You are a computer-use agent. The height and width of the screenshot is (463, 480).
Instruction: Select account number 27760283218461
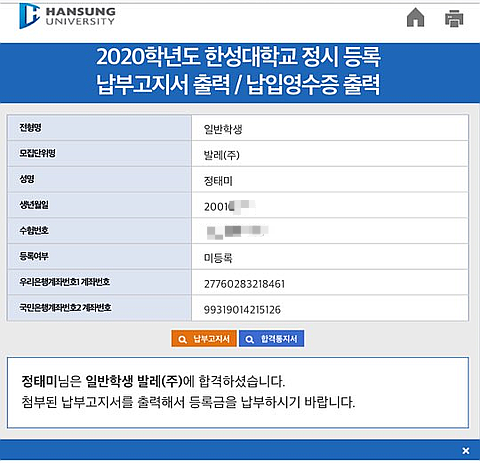point(244,284)
